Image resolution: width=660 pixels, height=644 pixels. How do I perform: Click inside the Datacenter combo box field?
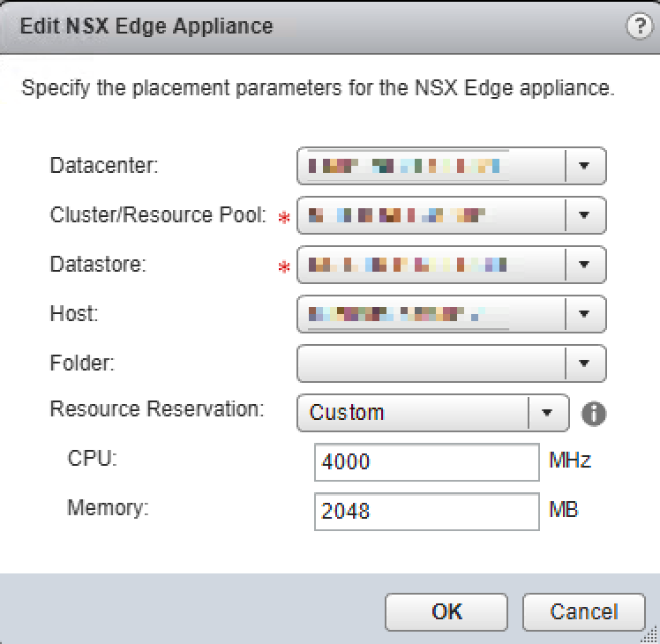coord(431,166)
